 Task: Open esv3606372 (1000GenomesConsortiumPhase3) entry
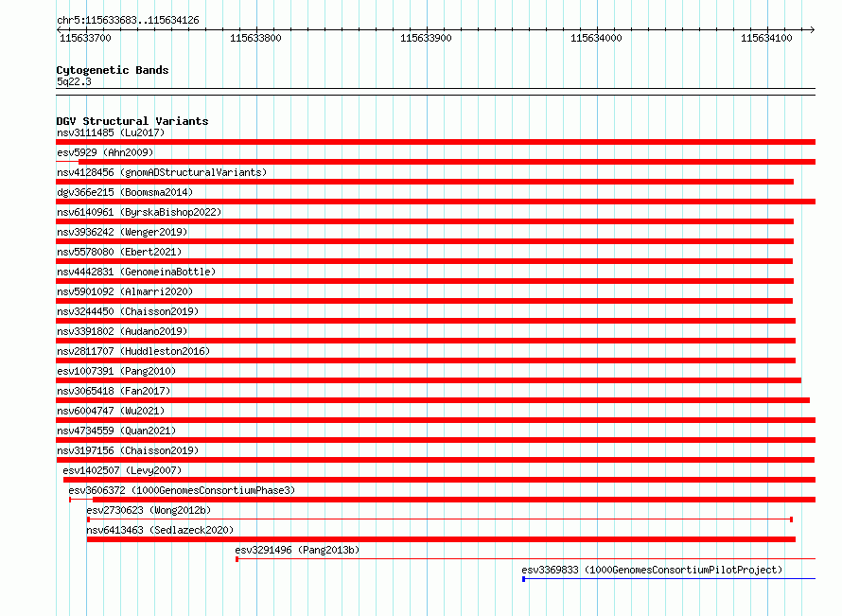pos(182,490)
